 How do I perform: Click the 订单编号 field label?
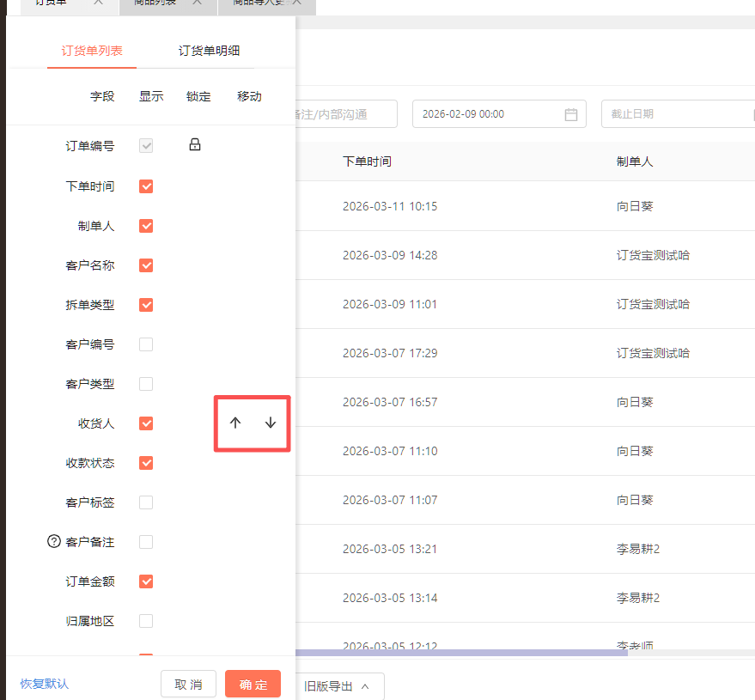[90, 146]
